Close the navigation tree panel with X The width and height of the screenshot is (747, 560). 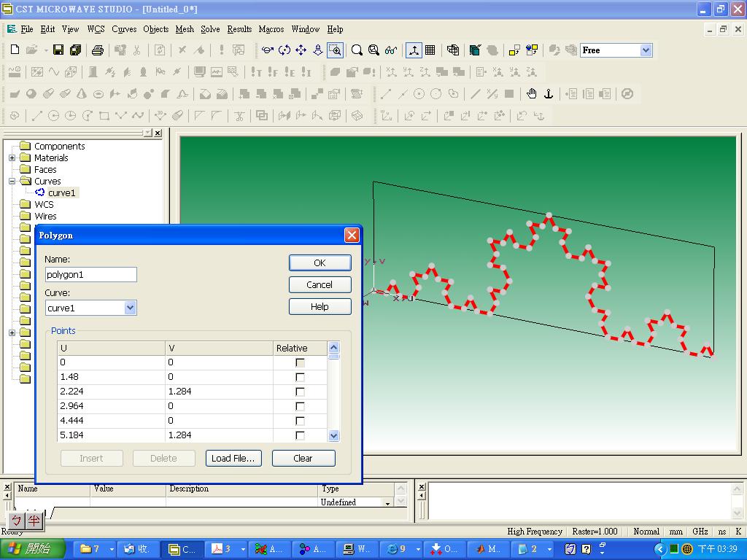click(x=158, y=133)
